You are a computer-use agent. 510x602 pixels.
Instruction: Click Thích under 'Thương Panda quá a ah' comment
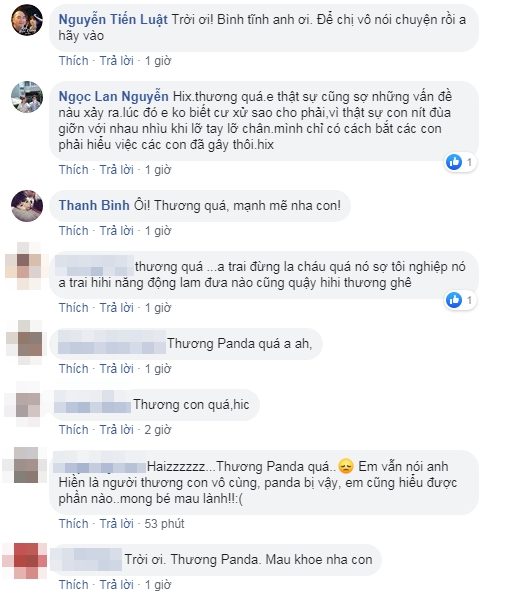73,369
